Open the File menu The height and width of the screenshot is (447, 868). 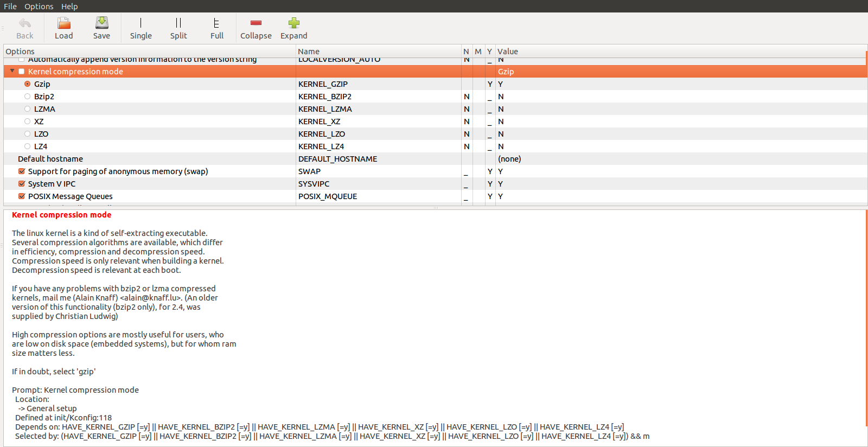pyautogui.click(x=10, y=7)
